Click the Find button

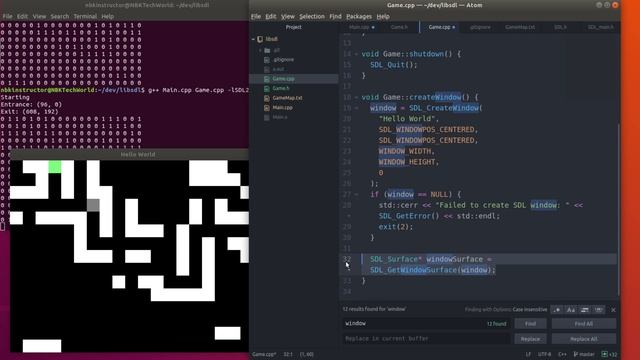point(530,324)
